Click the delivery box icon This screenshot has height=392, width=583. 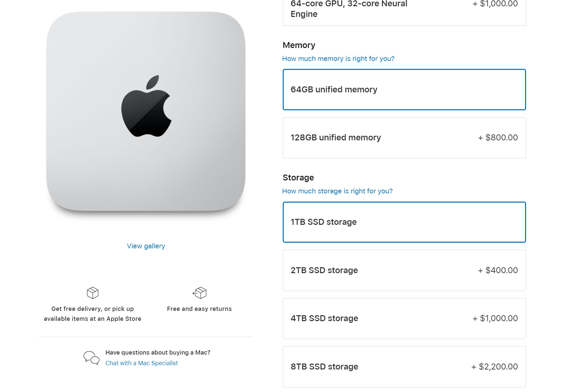coord(93,293)
